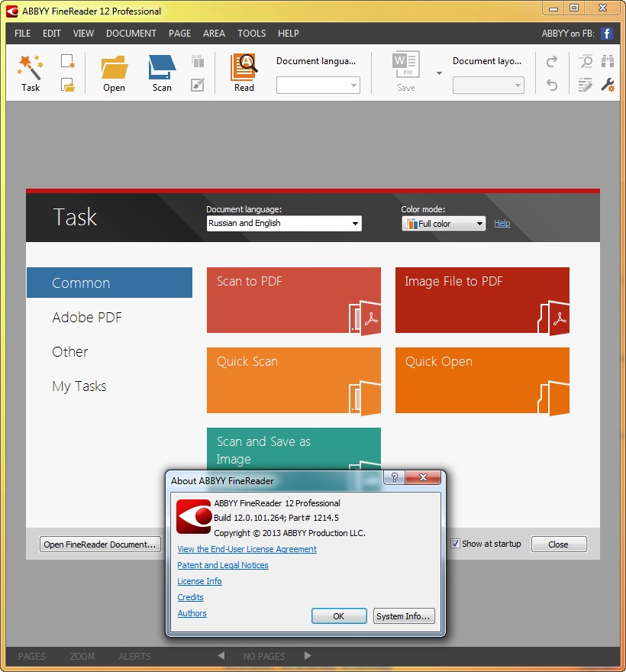Image resolution: width=626 pixels, height=672 pixels.
Task: Open the FILE menu
Action: click(22, 34)
